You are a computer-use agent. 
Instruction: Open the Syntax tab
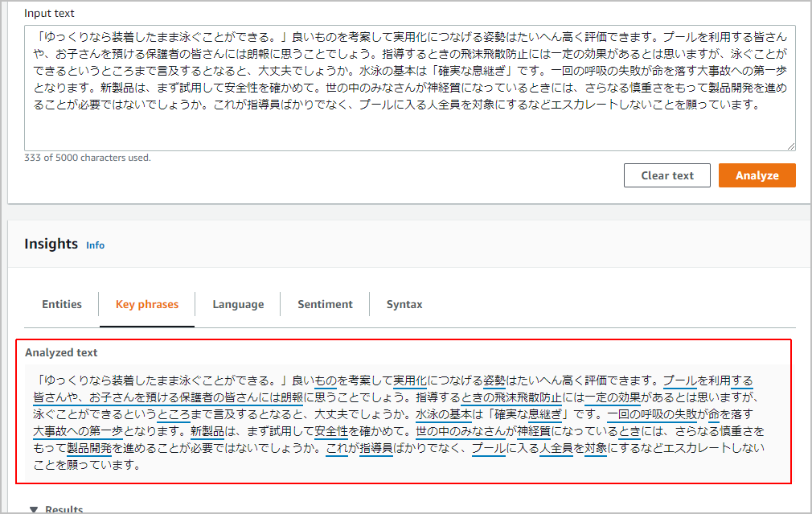click(404, 304)
